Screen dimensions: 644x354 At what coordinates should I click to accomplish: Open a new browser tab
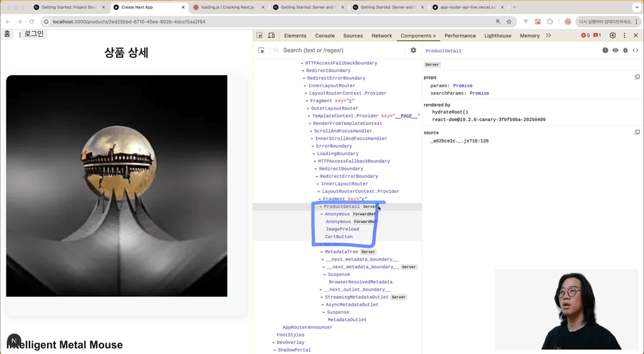pos(514,7)
